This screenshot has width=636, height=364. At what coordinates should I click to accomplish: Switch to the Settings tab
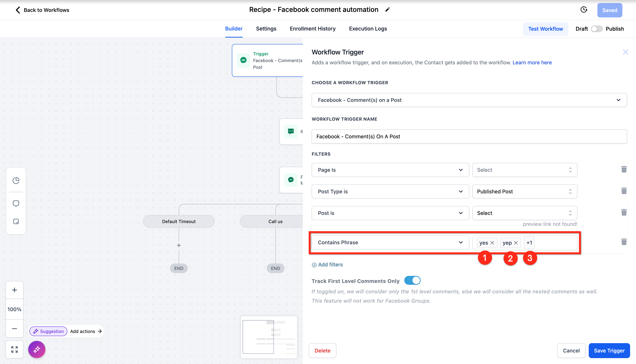[x=266, y=29]
